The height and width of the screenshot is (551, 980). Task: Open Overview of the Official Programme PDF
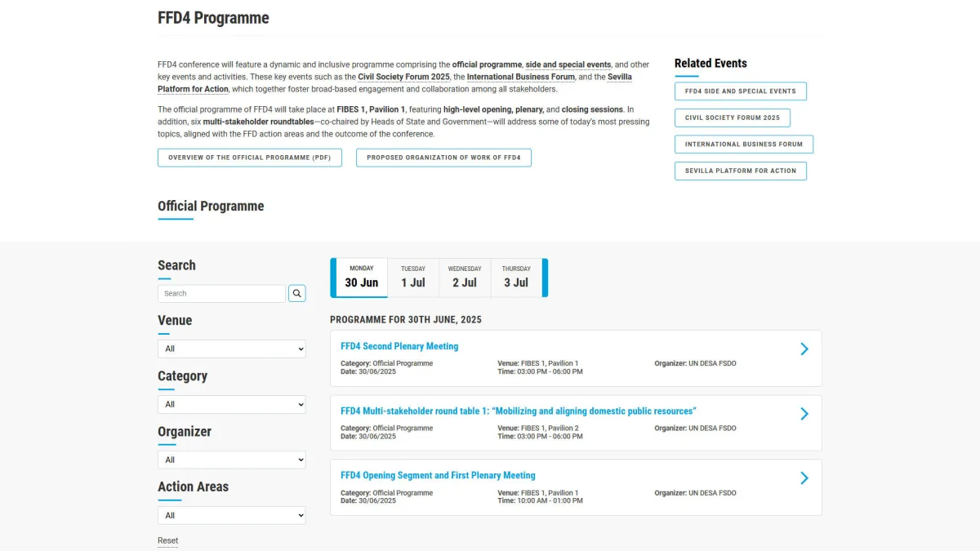click(250, 158)
